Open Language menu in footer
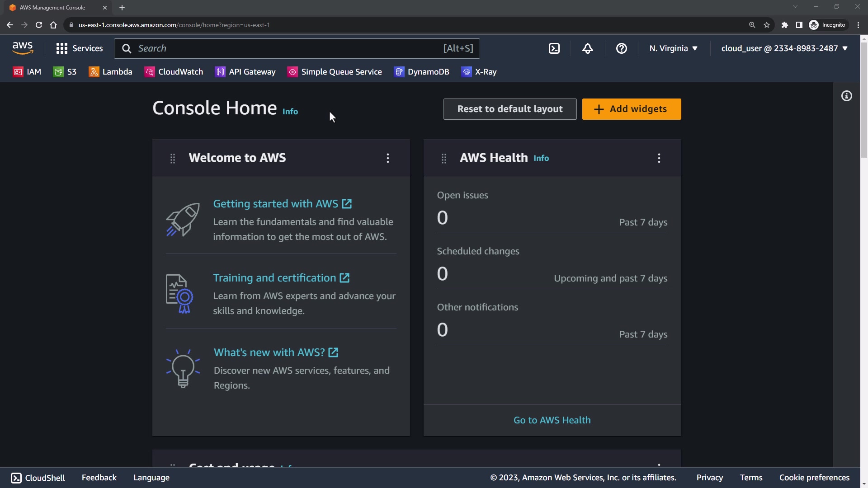Screen dimensions: 868x488 point(151,478)
